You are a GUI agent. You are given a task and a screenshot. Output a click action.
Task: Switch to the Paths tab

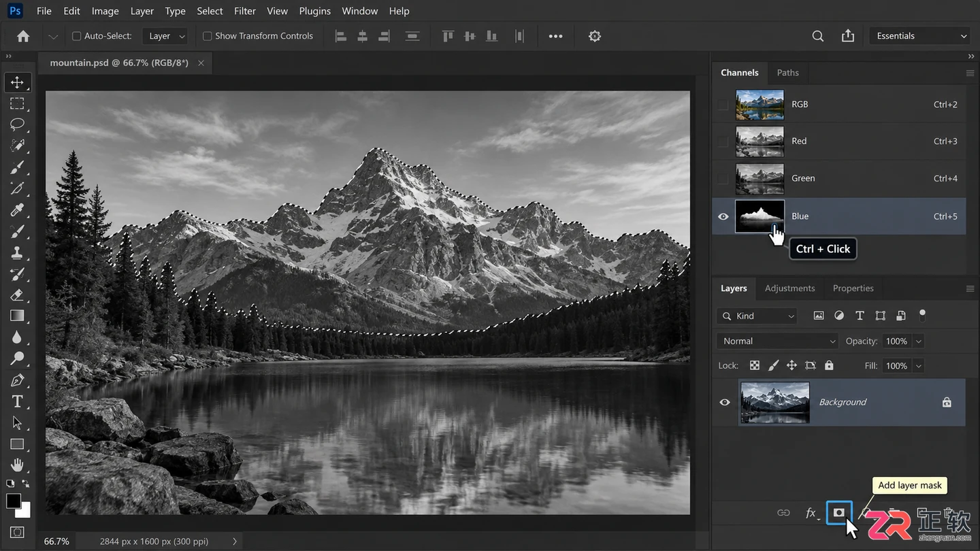point(788,73)
